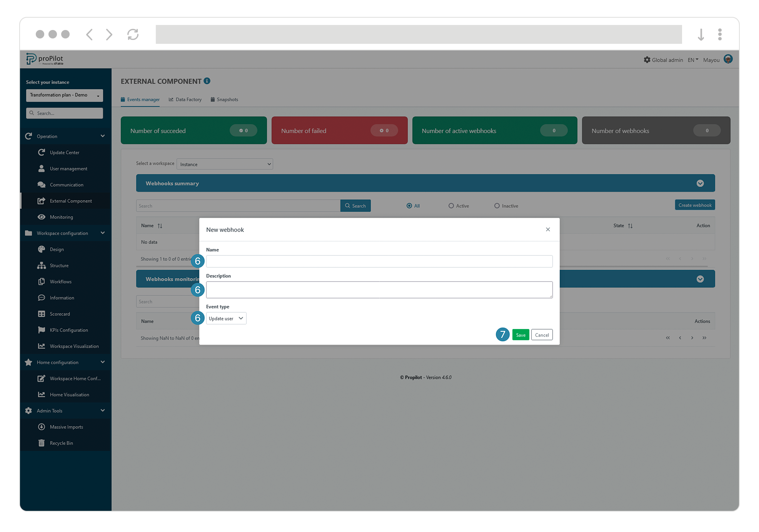Image resolution: width=759 pixels, height=532 pixels.
Task: Click the Recycle Bin trash icon
Action: [42, 443]
